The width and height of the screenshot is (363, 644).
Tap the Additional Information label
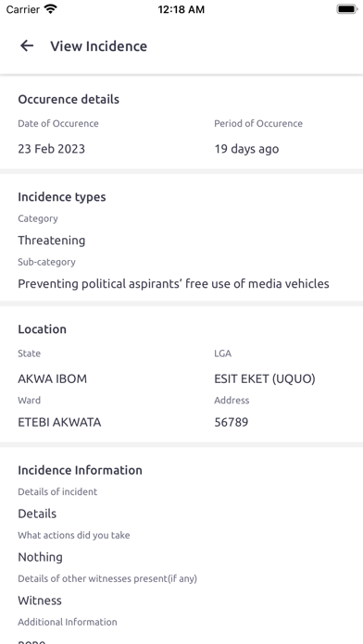pyautogui.click(x=68, y=622)
